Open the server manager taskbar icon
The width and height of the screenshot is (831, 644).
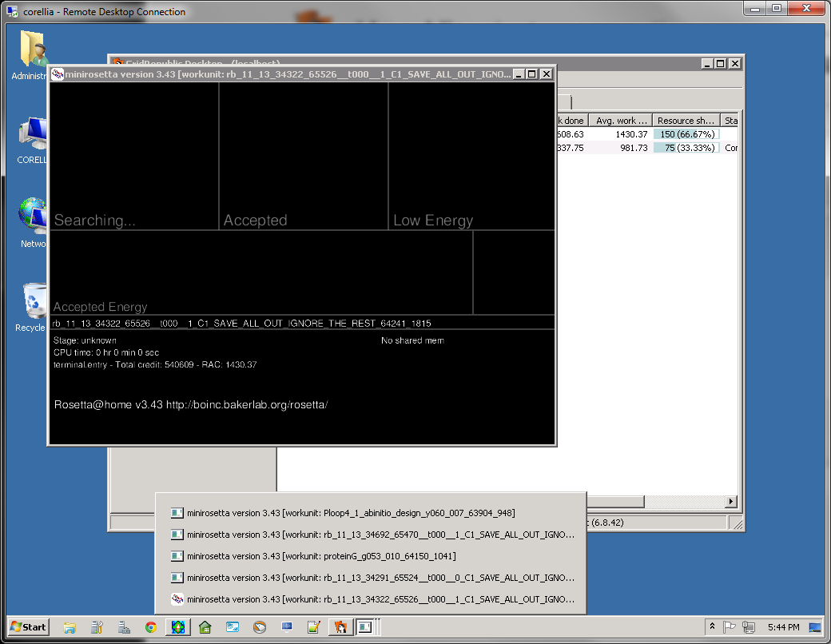coord(124,627)
